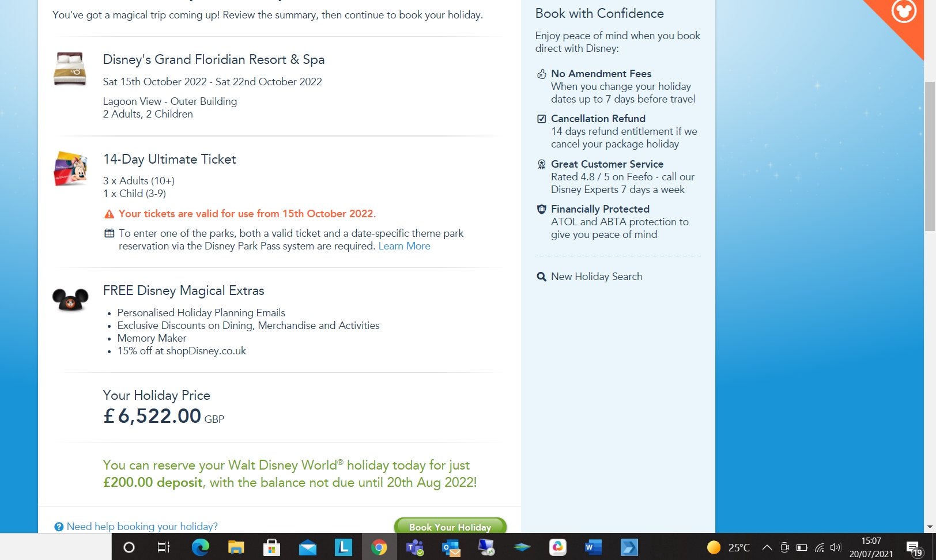Open the weather widget showing 25°C
Screen dimensions: 936x560
pos(729,547)
